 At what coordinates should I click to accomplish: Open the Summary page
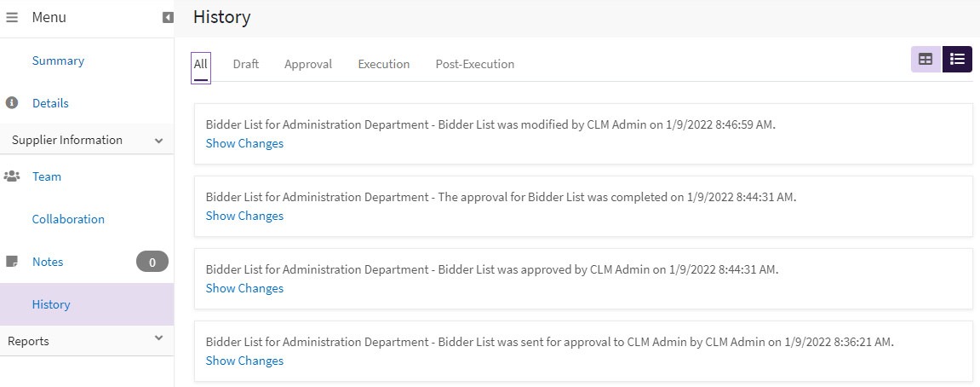click(58, 61)
